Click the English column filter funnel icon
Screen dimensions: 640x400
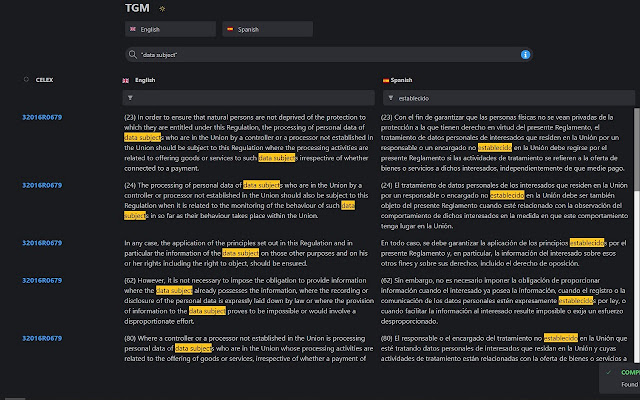(130, 98)
